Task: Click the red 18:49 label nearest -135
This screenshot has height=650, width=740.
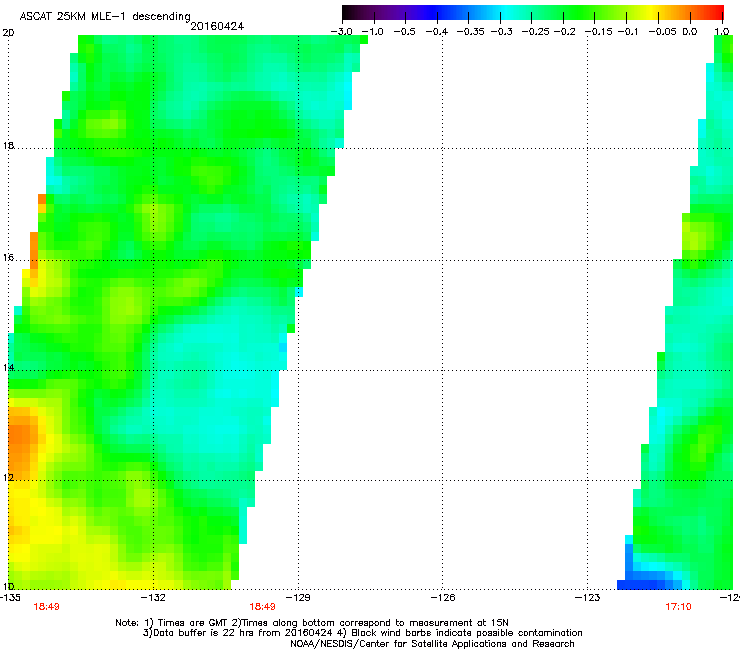Action: tap(46, 607)
